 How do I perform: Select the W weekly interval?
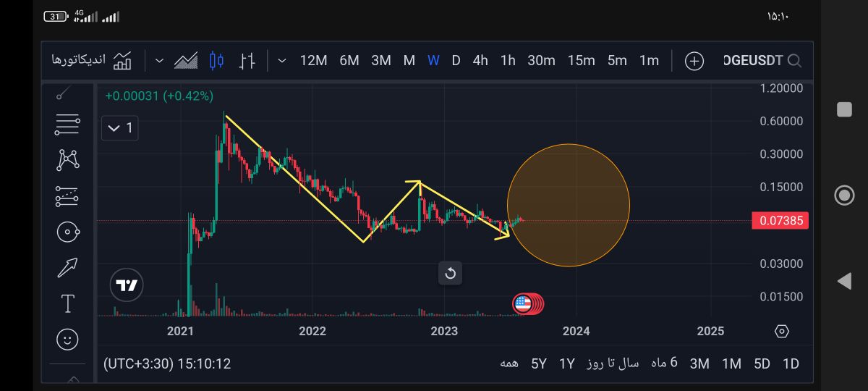pyautogui.click(x=433, y=61)
